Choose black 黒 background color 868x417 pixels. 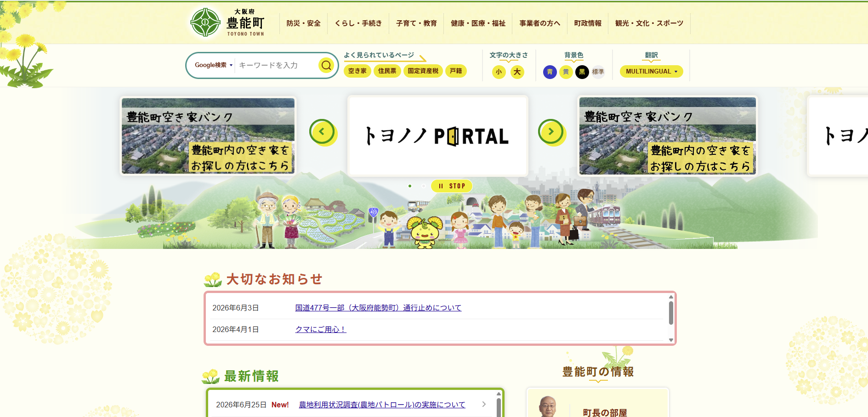click(x=582, y=72)
